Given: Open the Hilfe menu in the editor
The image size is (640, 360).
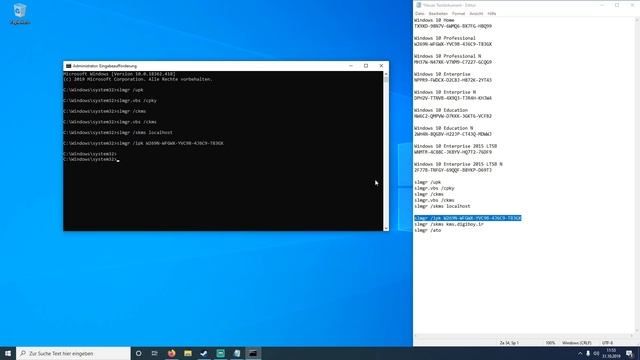Looking at the screenshot, I should pos(491,13).
